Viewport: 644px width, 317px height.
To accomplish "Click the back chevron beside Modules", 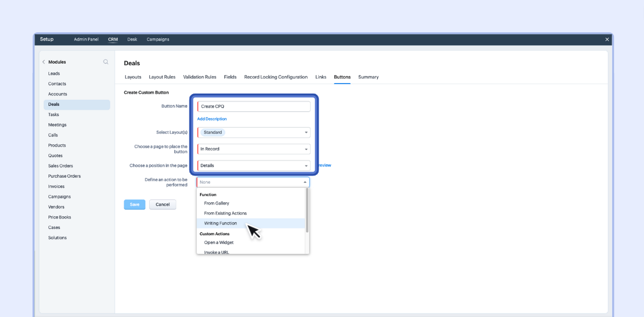I will pos(44,62).
